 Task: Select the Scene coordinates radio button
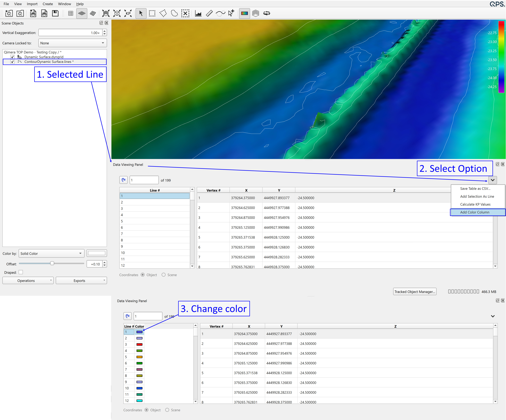point(164,275)
